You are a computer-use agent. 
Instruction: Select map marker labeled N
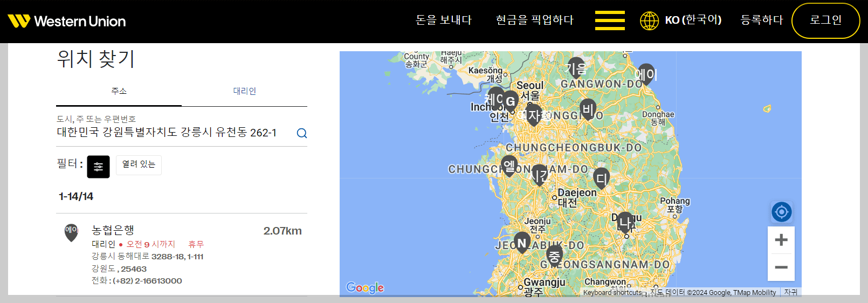click(x=522, y=243)
